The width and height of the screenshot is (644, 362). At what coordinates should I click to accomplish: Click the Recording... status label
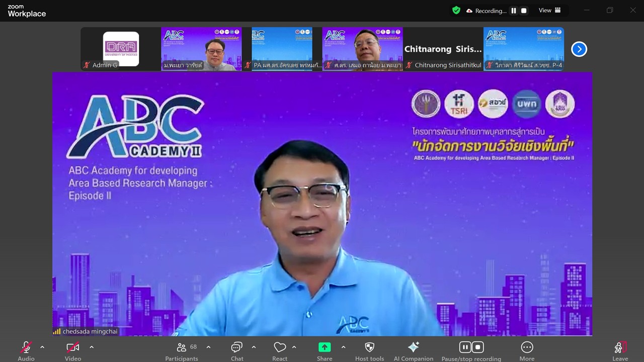491,11
